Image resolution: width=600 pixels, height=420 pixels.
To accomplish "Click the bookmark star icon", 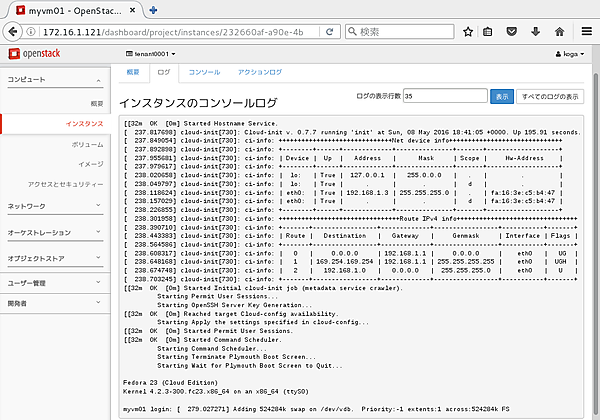I will point(470,33).
